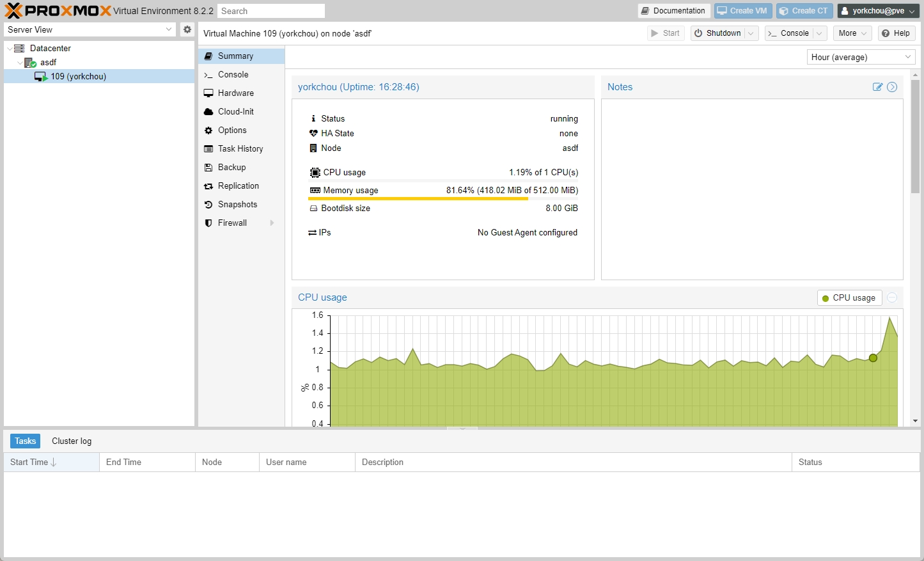The width and height of the screenshot is (924, 561).
Task: Open Console in VM sidebar
Action: coord(241,75)
